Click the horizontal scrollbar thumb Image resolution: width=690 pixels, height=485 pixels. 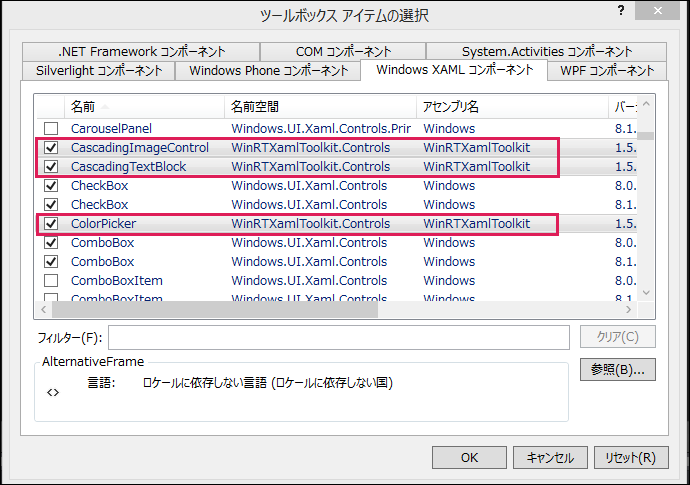tap(215, 310)
